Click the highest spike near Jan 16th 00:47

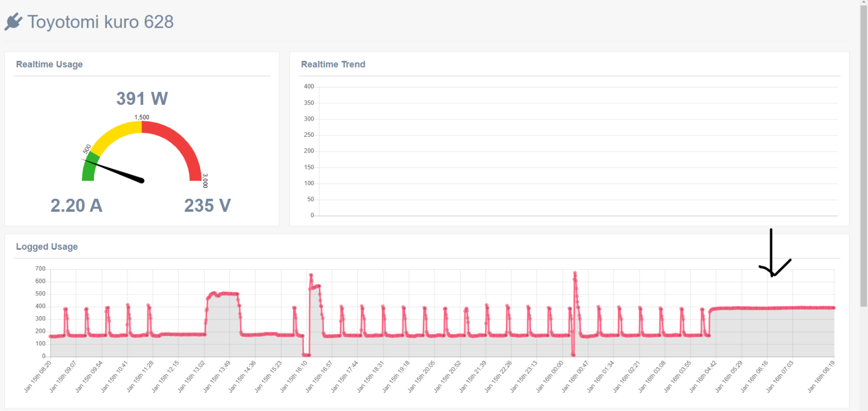coord(575,273)
